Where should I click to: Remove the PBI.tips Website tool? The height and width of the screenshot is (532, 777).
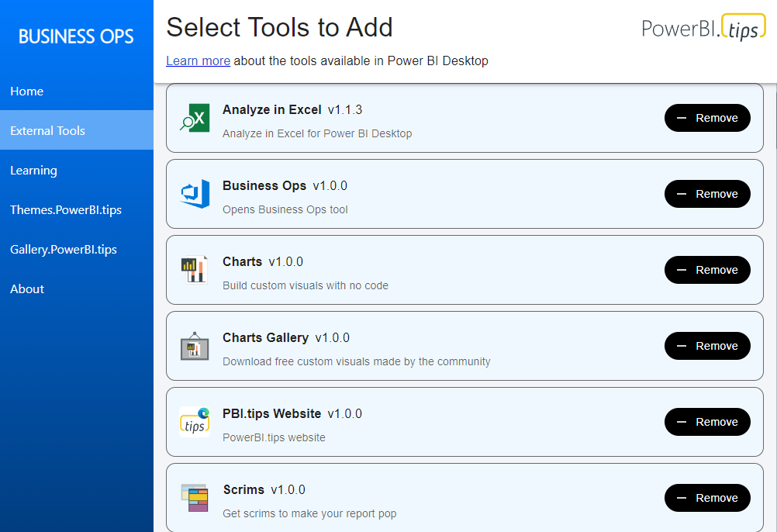[x=707, y=422]
